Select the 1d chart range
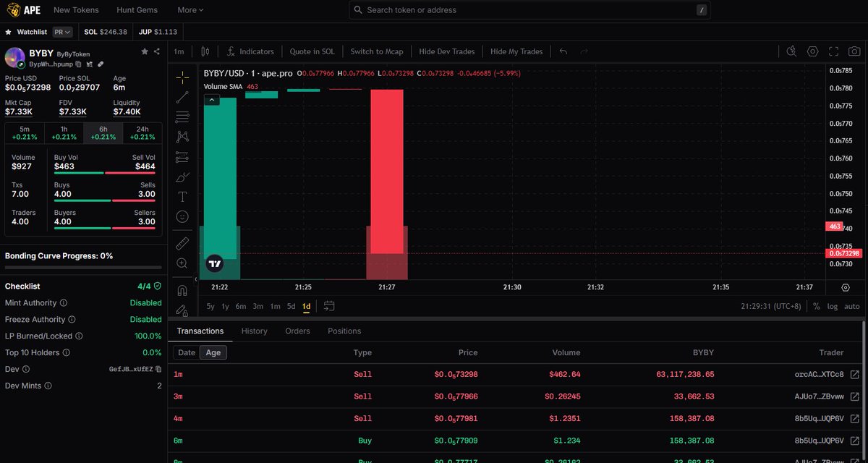This screenshot has height=463, width=868. (306, 306)
